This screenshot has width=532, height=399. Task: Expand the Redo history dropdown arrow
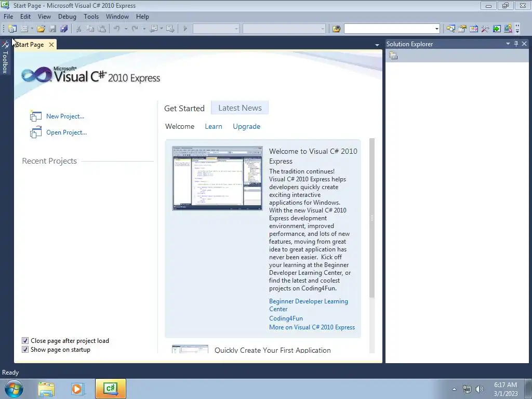(144, 29)
